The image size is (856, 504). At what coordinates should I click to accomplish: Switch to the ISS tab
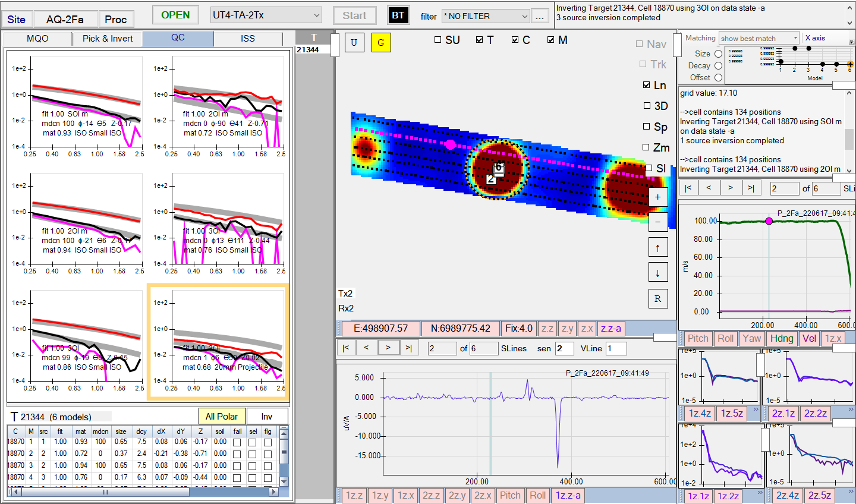pos(248,39)
